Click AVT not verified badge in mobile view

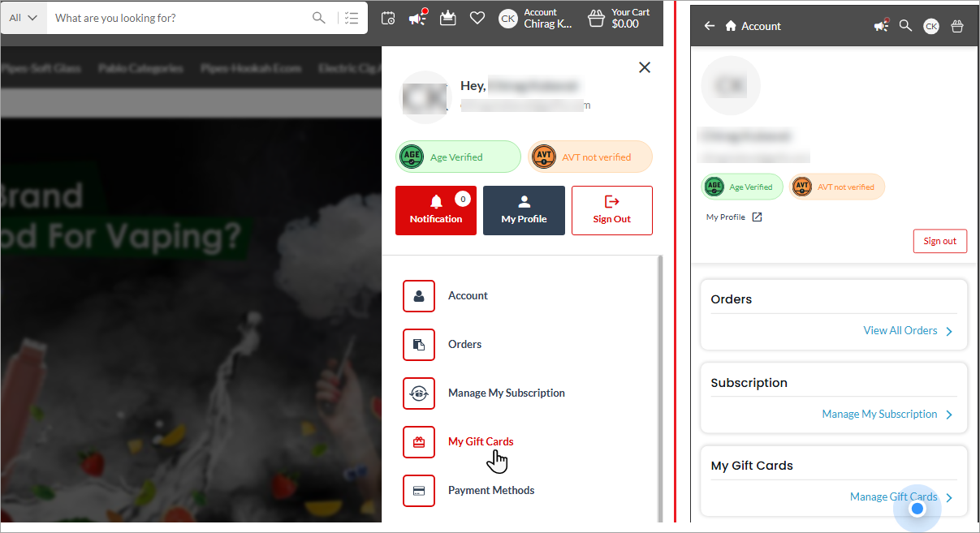(837, 187)
